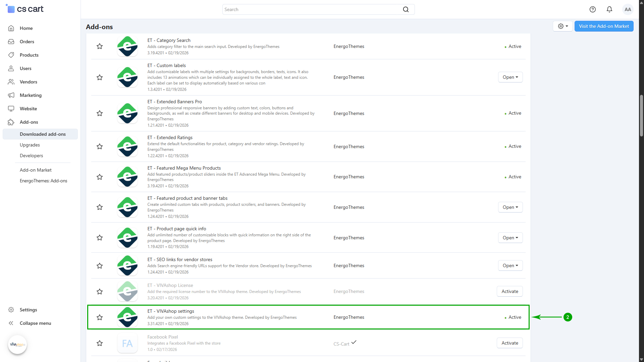The width and height of the screenshot is (644, 362).
Task: Expand the Open dropdown for ET - Custom labels
Action: tap(510, 77)
